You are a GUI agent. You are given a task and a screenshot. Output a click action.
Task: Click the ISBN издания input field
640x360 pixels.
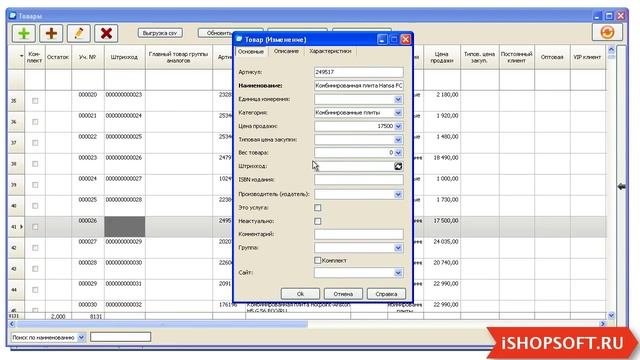point(359,180)
